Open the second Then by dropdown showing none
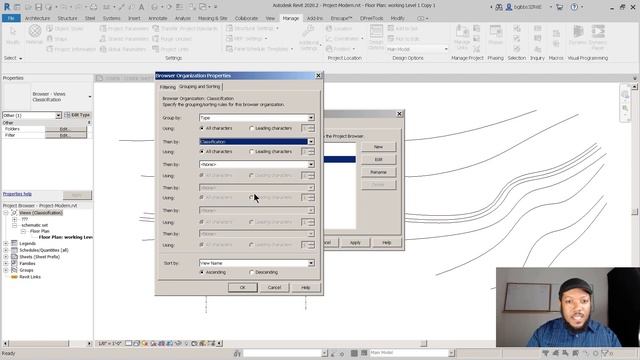The height and width of the screenshot is (360, 640). tap(257, 164)
